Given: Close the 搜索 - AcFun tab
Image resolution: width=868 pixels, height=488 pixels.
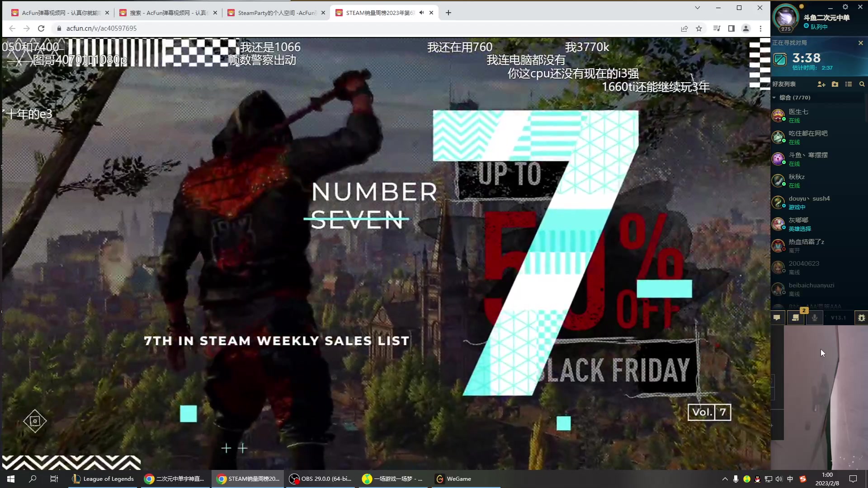Looking at the screenshot, I should click(215, 13).
